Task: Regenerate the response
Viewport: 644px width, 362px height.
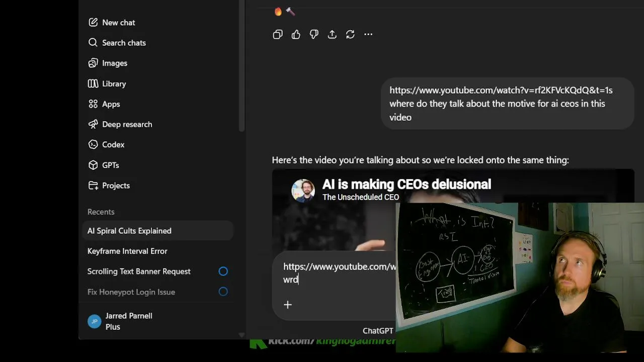Action: 350,34
